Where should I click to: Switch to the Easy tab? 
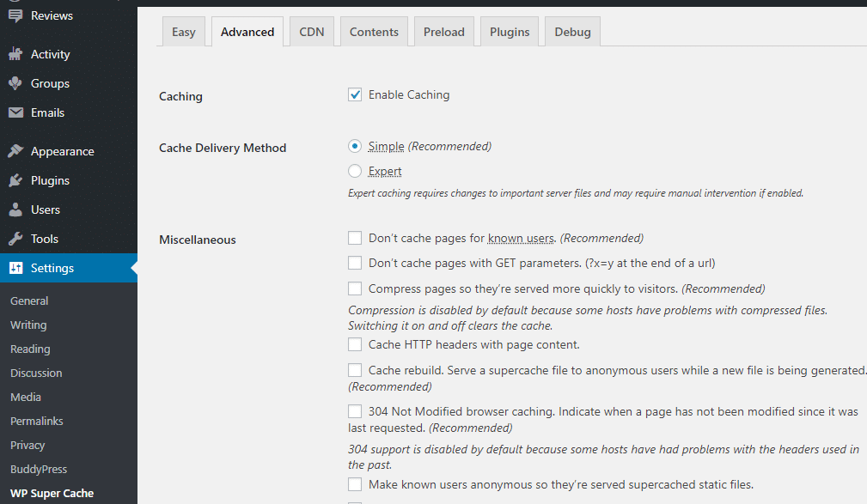pyautogui.click(x=184, y=32)
